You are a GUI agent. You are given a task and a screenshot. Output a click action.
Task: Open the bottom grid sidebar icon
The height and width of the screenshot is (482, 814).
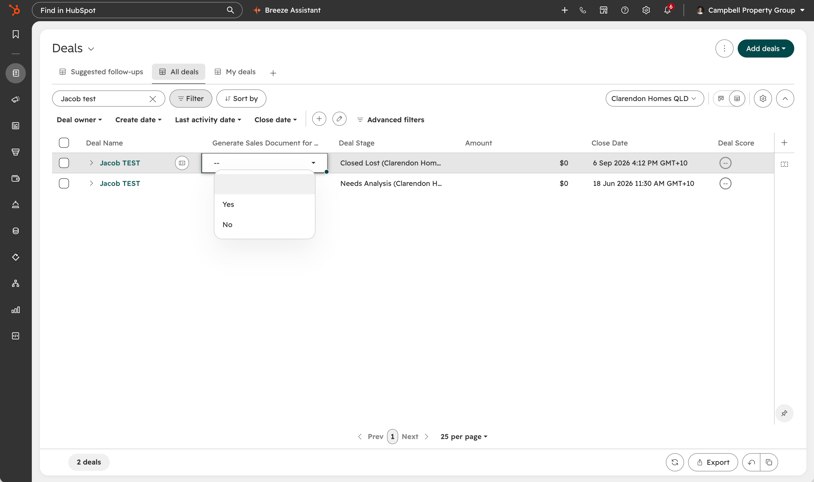[x=16, y=336]
